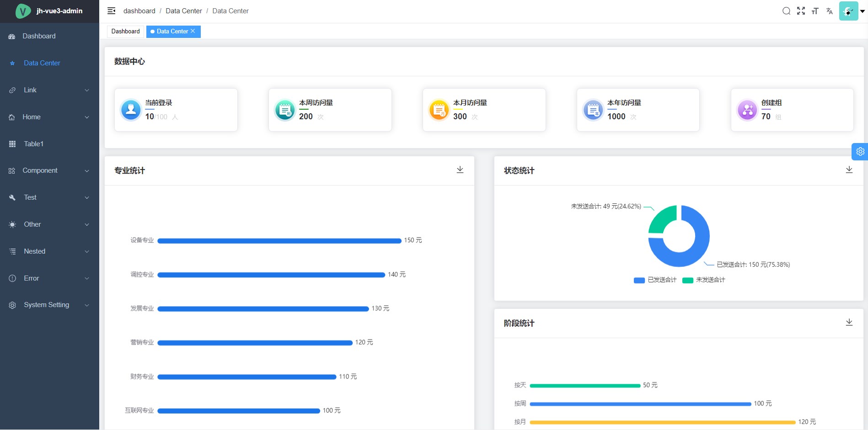868x430 pixels.
Task: Expand the Other submenu chevron
Action: [x=87, y=224]
